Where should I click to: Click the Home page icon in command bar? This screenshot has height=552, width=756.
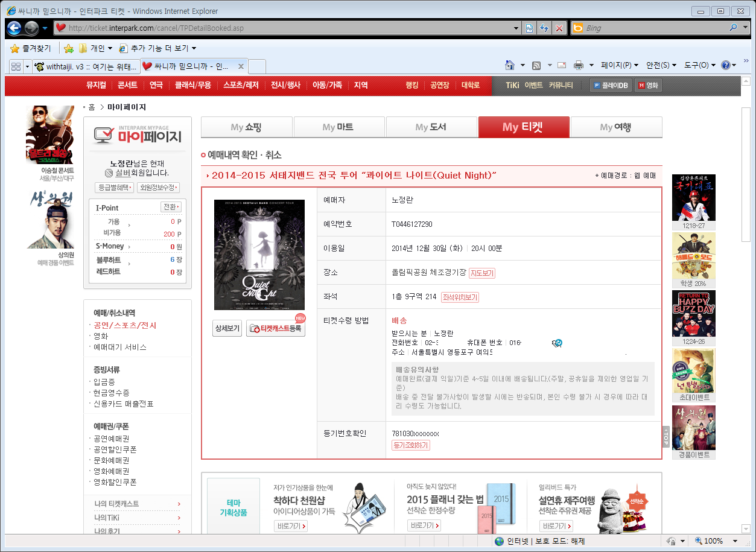(510, 65)
